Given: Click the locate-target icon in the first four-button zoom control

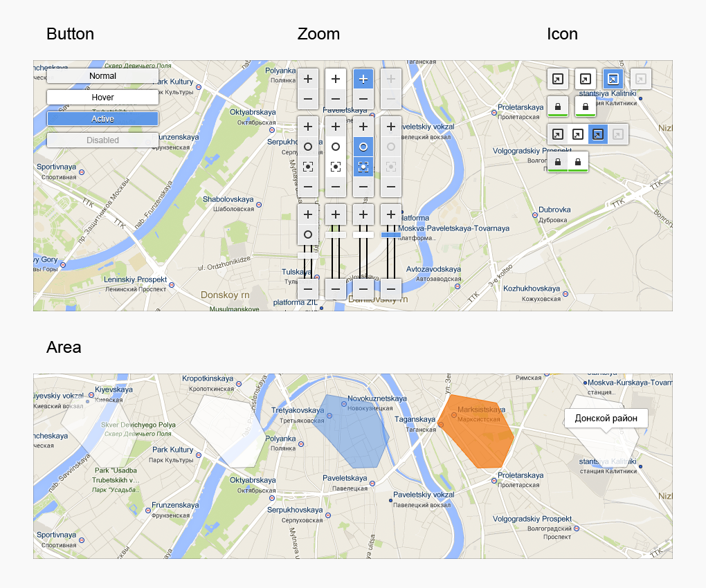Looking at the screenshot, I should click(308, 167).
